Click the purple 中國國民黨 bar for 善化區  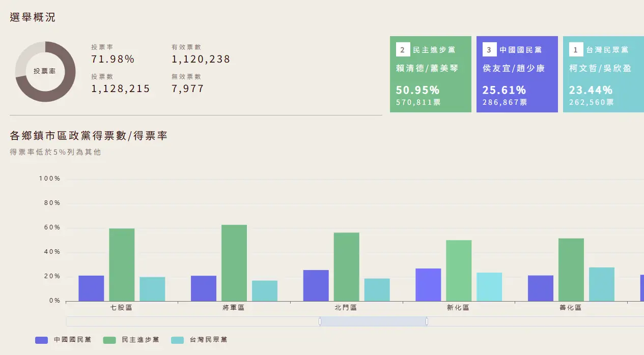tap(541, 288)
